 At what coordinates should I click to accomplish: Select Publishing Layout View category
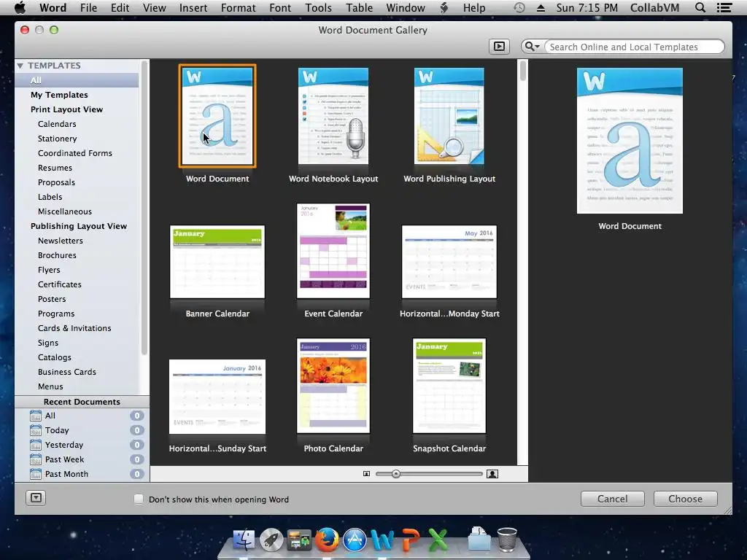(79, 226)
